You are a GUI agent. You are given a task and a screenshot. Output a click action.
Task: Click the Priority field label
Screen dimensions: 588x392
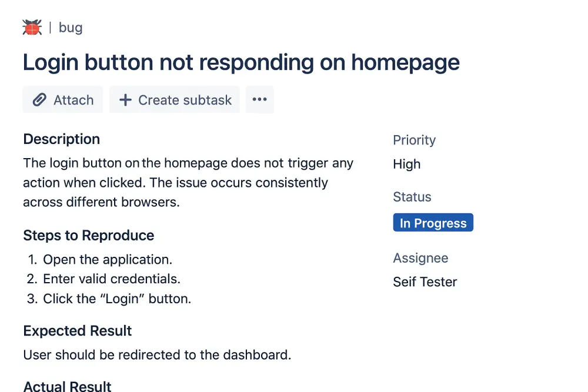(x=414, y=140)
